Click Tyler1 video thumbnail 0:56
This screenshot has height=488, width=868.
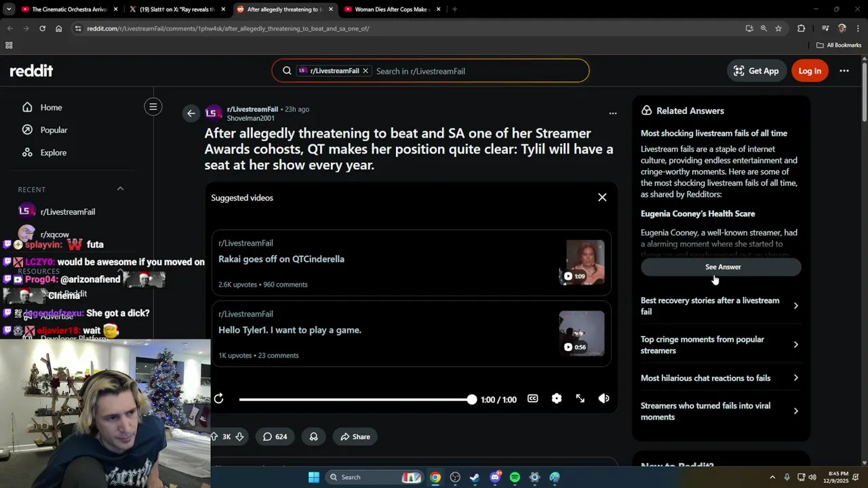(582, 333)
